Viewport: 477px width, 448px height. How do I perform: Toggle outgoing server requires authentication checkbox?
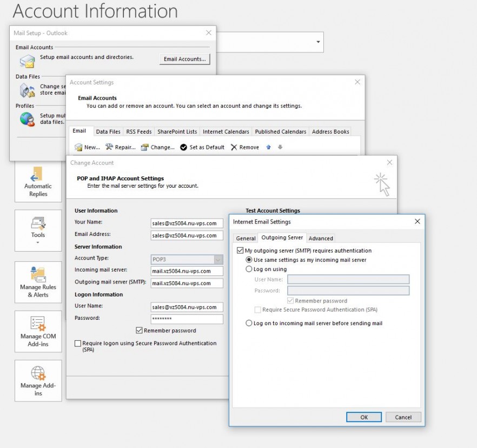pos(240,251)
